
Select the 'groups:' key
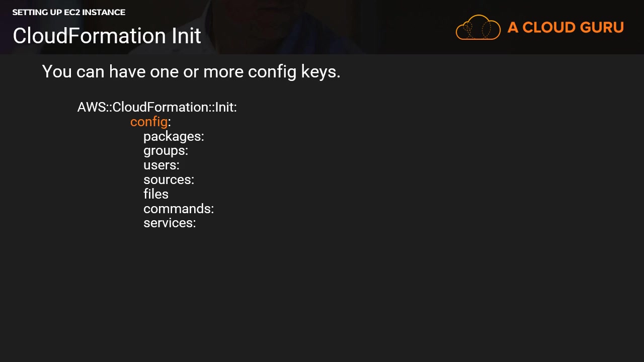point(166,150)
